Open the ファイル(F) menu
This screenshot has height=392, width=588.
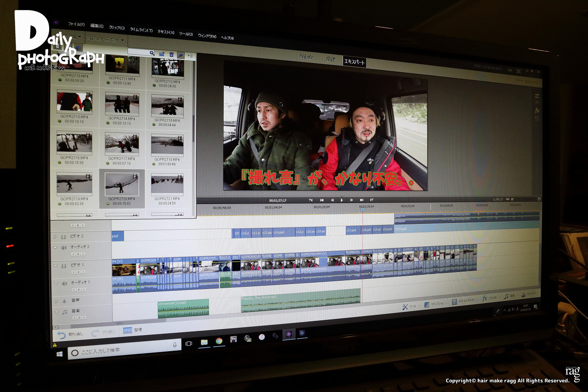(76, 24)
